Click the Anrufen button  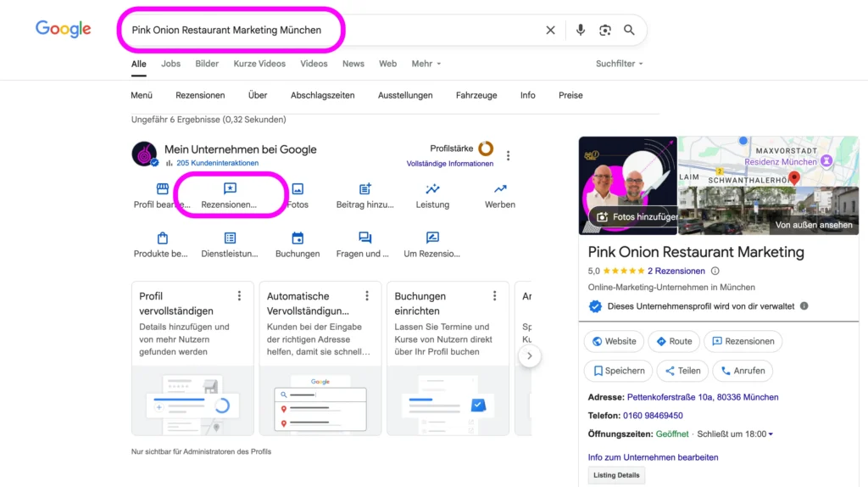pyautogui.click(x=743, y=371)
